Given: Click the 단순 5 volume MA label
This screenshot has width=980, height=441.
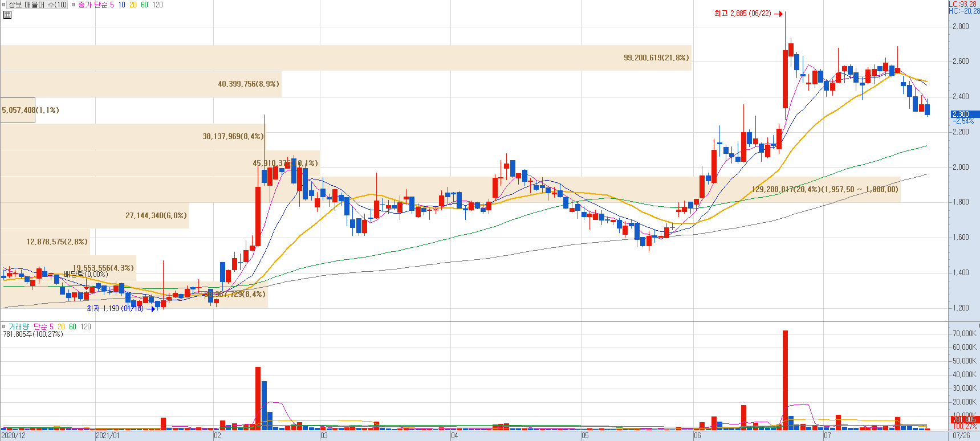Looking at the screenshot, I should tap(43, 326).
